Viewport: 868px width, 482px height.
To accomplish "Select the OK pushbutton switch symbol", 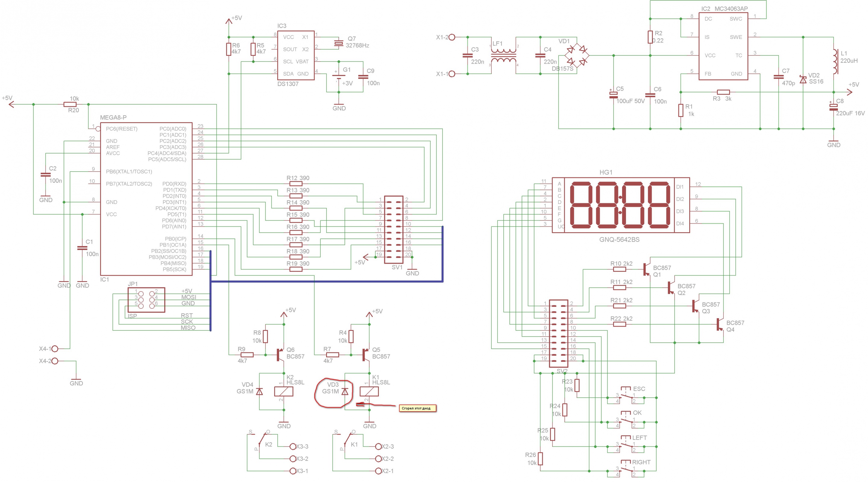I will pyautogui.click(x=626, y=420).
